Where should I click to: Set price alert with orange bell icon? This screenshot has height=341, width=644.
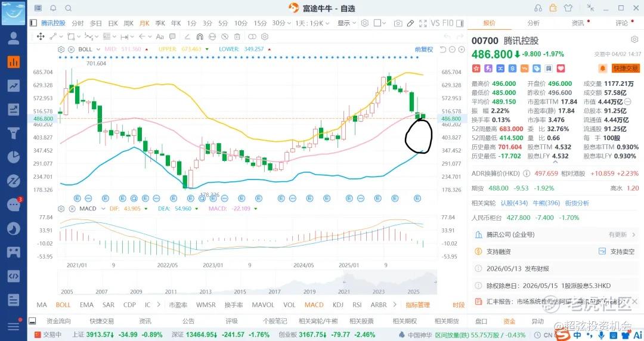coord(603,69)
